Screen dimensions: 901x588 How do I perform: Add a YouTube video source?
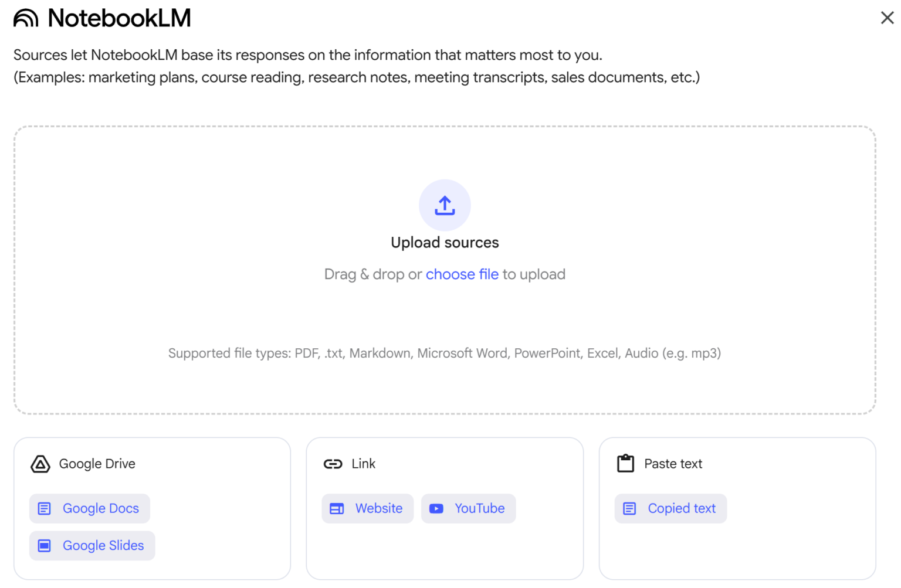pyautogui.click(x=468, y=509)
